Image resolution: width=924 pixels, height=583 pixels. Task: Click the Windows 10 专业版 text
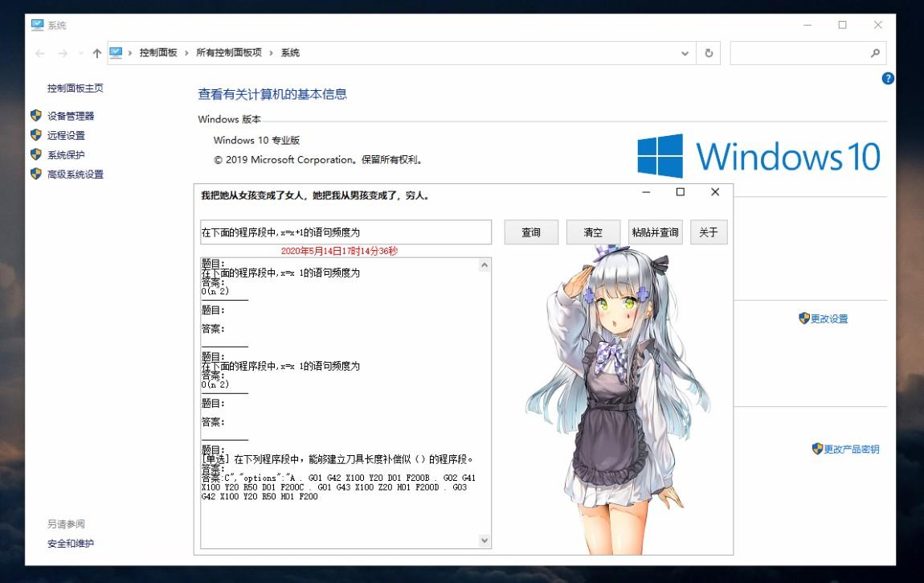coord(256,140)
